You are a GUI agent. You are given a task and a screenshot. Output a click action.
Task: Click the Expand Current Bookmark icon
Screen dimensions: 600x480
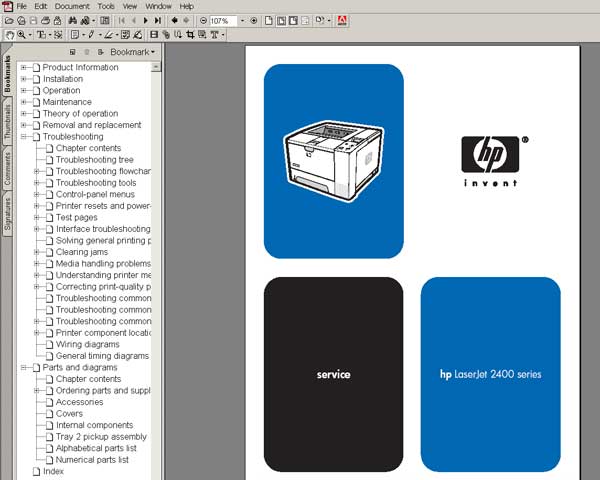(x=100, y=52)
